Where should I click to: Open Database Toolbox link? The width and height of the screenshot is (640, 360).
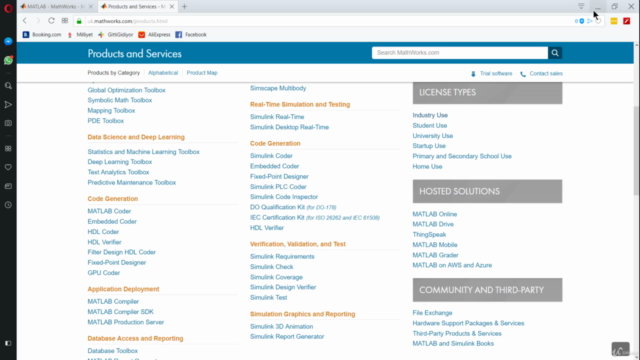pyautogui.click(x=112, y=351)
